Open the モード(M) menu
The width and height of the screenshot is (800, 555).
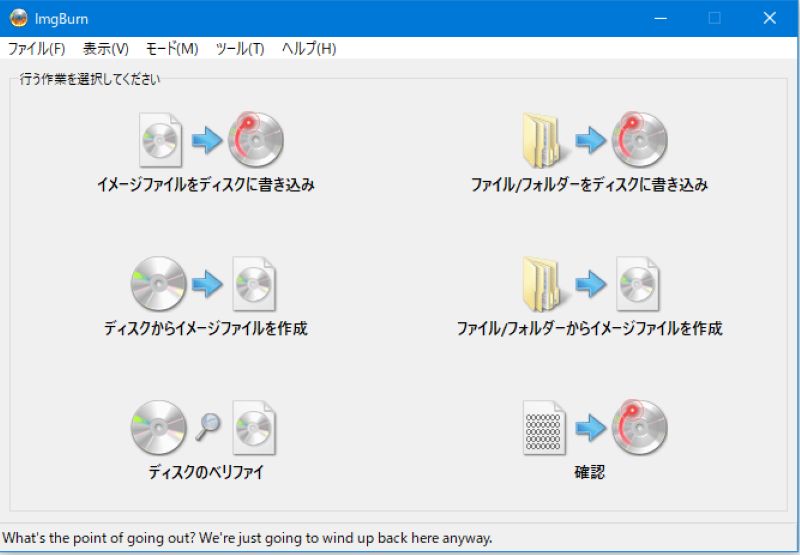point(172,49)
